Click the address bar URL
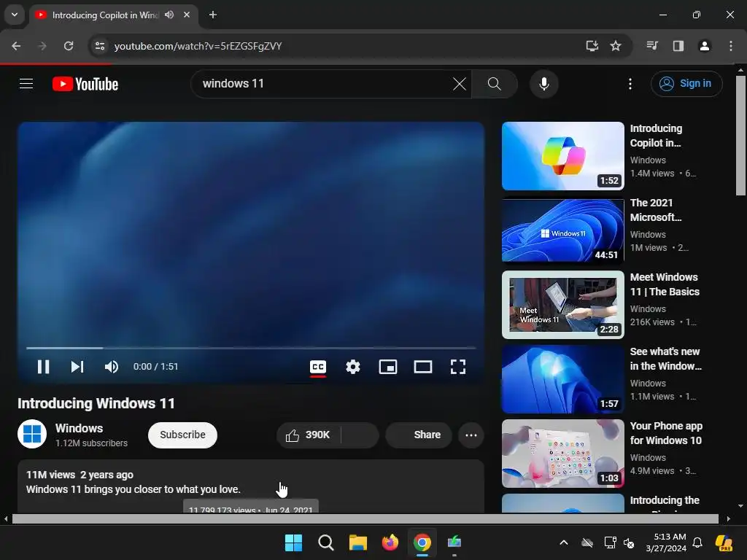 (198, 46)
